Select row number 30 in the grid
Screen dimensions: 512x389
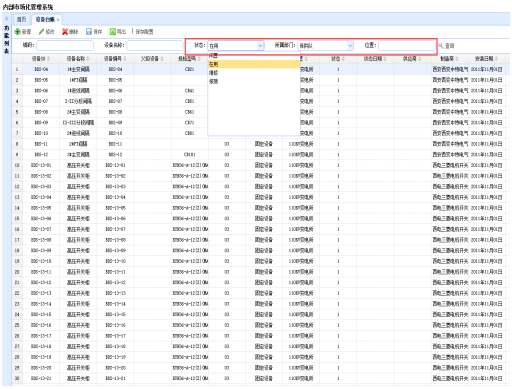17,379
